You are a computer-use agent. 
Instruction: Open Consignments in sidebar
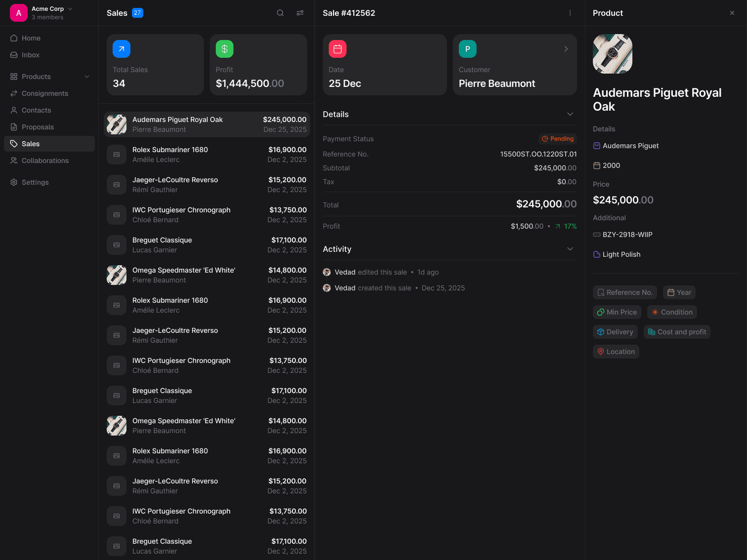(x=49, y=93)
